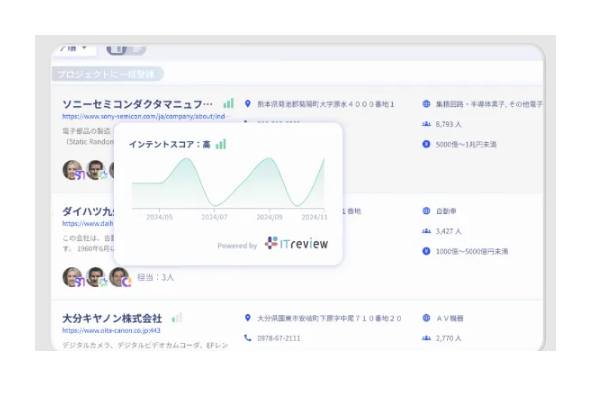The image size is (600, 400).
Task: Click the location pin icon for the Oita address
Action: coord(248,318)
